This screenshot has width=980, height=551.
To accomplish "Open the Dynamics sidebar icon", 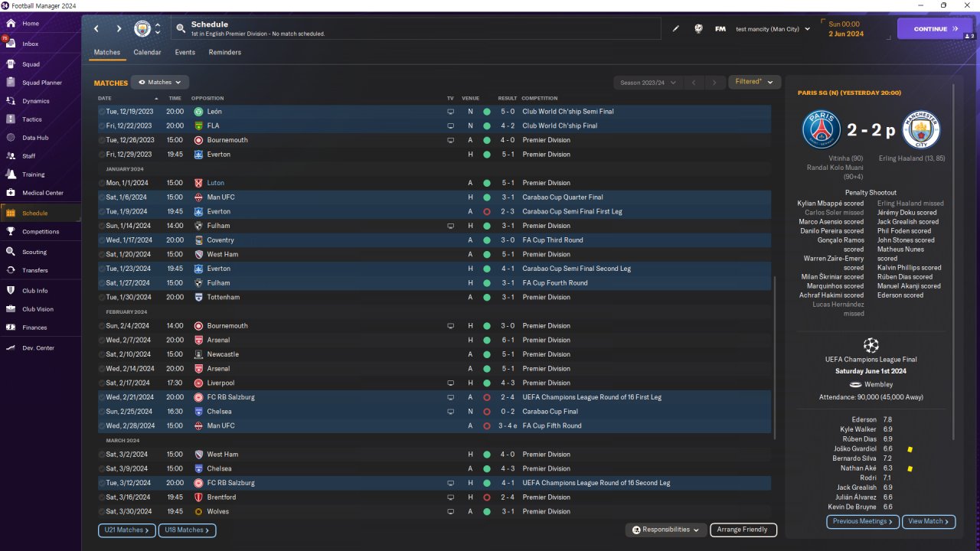I will tap(11, 101).
